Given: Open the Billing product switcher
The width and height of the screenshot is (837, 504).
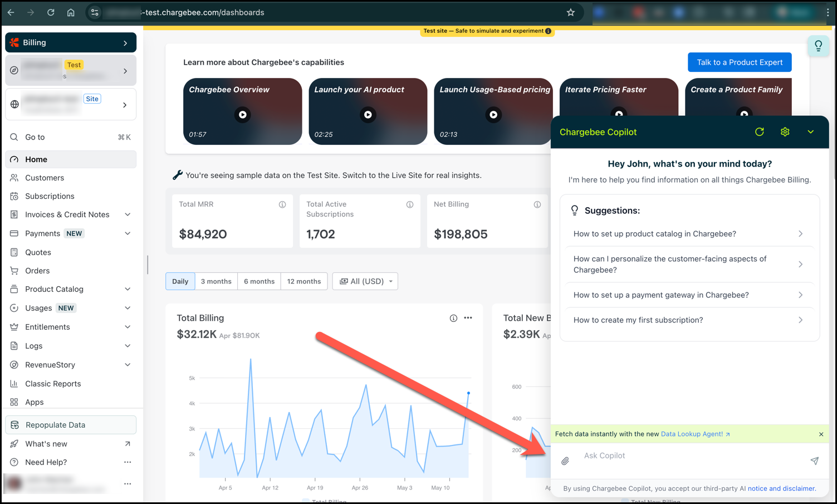Looking at the screenshot, I should coord(71,43).
